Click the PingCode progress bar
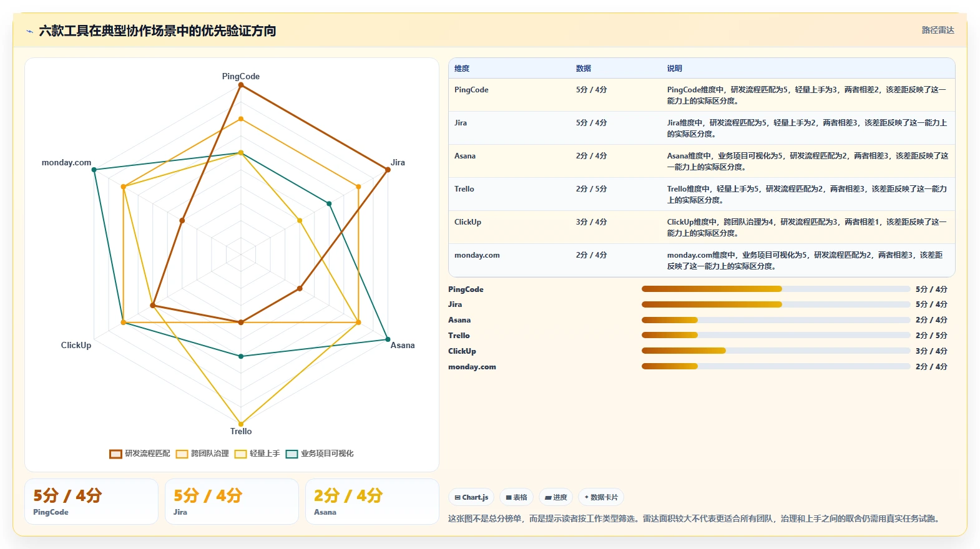 pos(776,289)
